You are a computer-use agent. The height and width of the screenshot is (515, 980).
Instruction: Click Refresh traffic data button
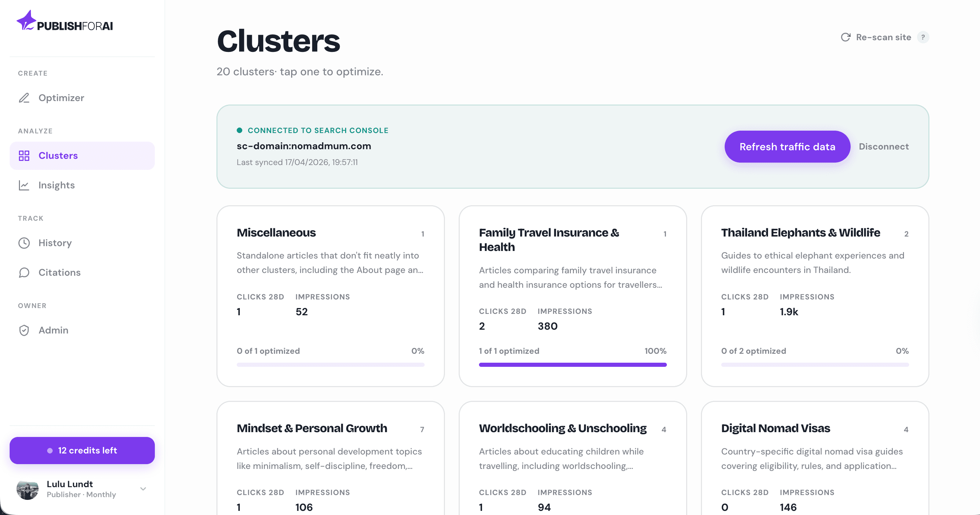pyautogui.click(x=787, y=147)
